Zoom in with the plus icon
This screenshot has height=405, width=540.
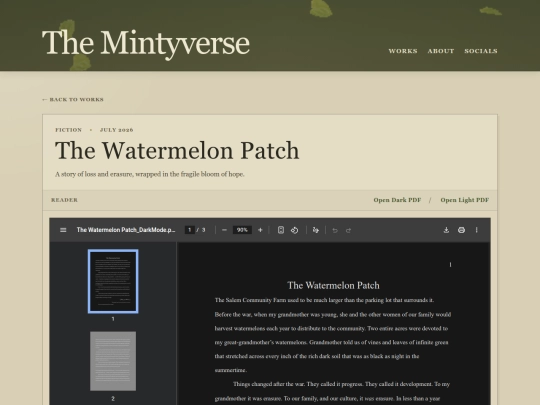point(260,230)
